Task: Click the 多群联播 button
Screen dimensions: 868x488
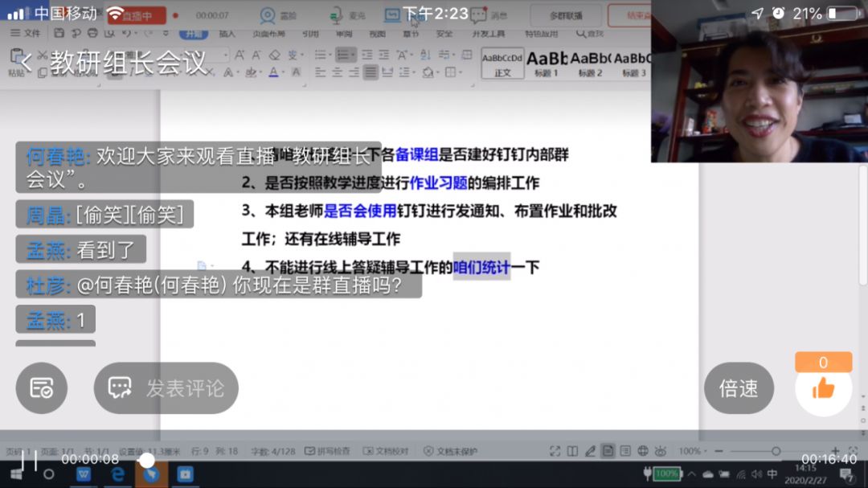Action: click(566, 15)
